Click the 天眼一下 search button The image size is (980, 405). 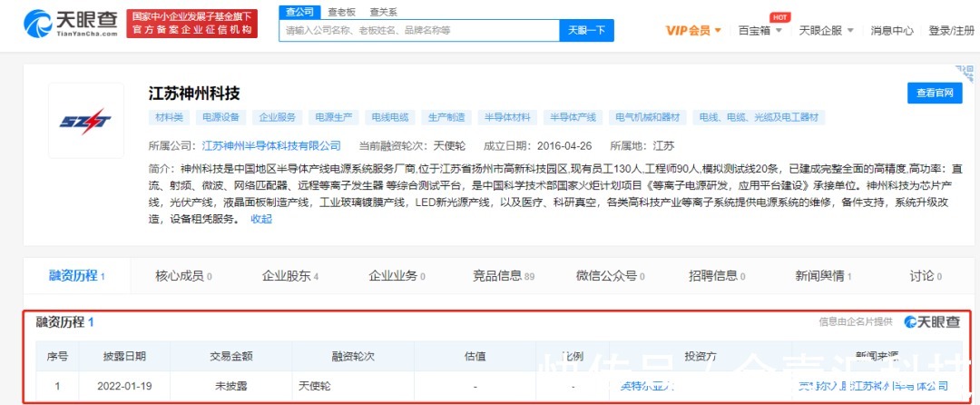coord(586,30)
